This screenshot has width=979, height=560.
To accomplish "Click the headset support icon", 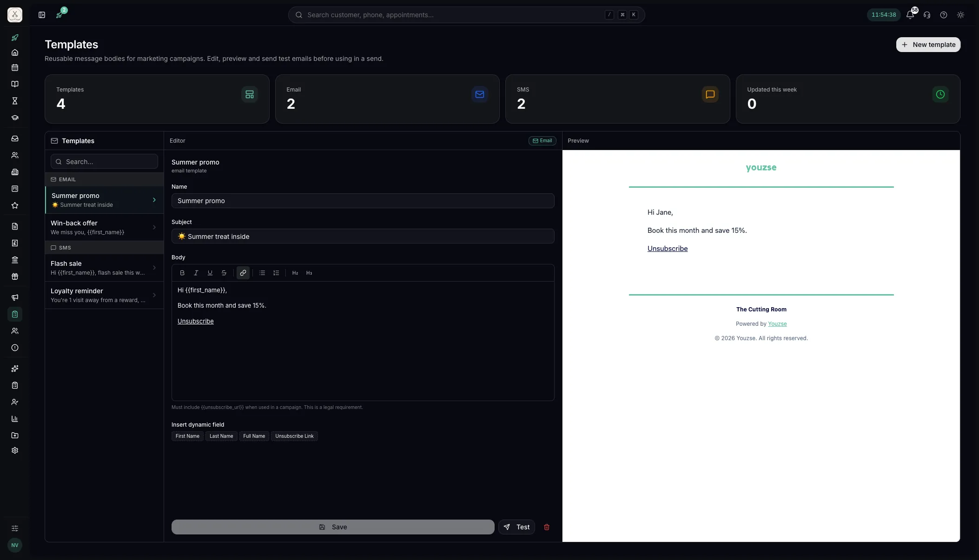I will coord(927,15).
